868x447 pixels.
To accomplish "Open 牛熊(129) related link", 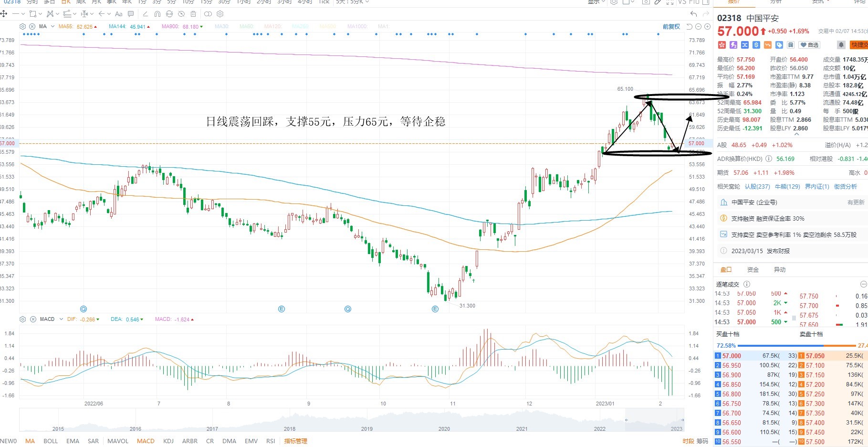I will (787, 187).
